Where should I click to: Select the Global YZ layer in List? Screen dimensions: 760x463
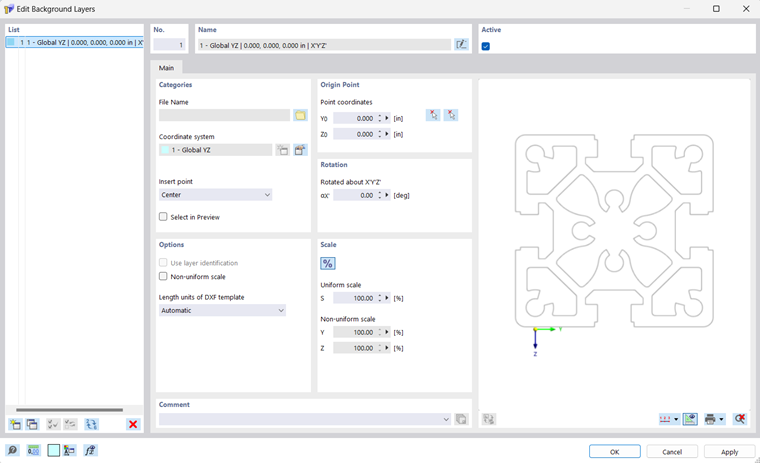point(75,43)
